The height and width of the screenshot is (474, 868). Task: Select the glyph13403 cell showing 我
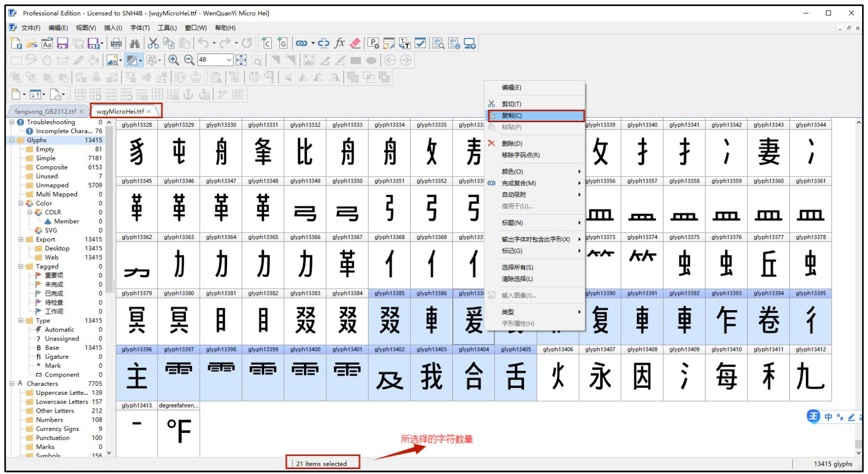coord(432,376)
